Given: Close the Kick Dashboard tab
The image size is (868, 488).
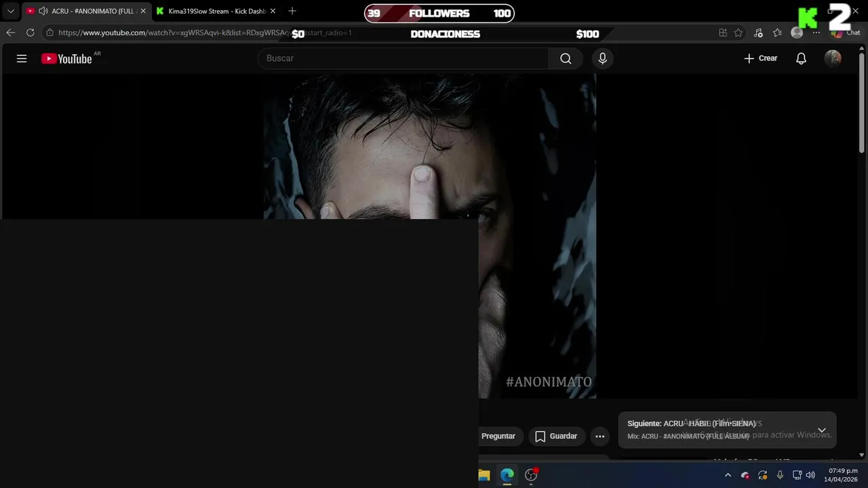Looking at the screenshot, I should (x=273, y=11).
